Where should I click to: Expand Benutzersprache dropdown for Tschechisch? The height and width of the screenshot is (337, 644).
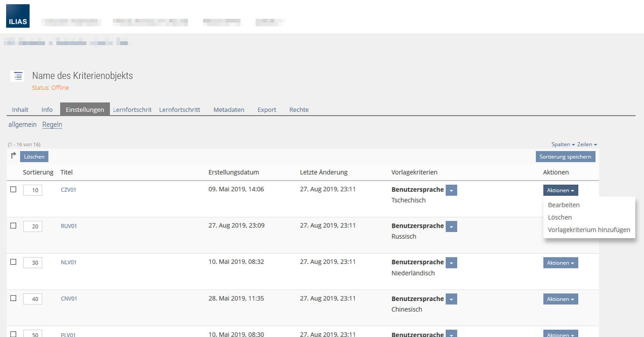(x=451, y=190)
